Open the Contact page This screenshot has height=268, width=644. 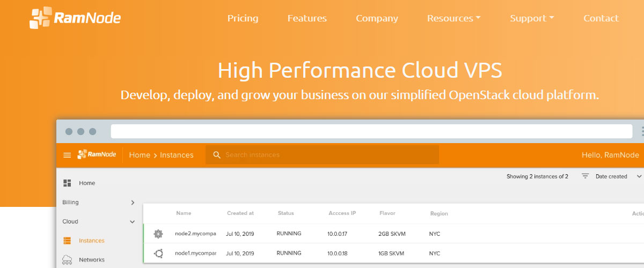click(x=601, y=18)
